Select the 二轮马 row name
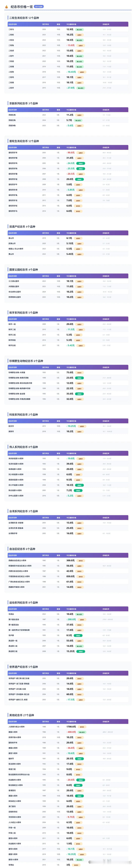 click(11, 29)
